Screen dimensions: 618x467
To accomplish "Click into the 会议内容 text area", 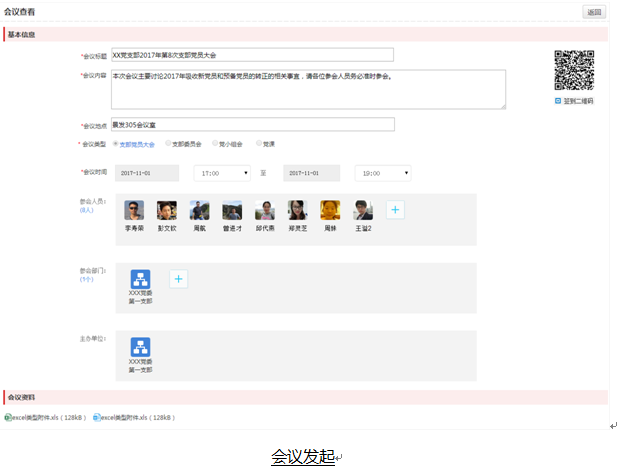I will 308,88.
